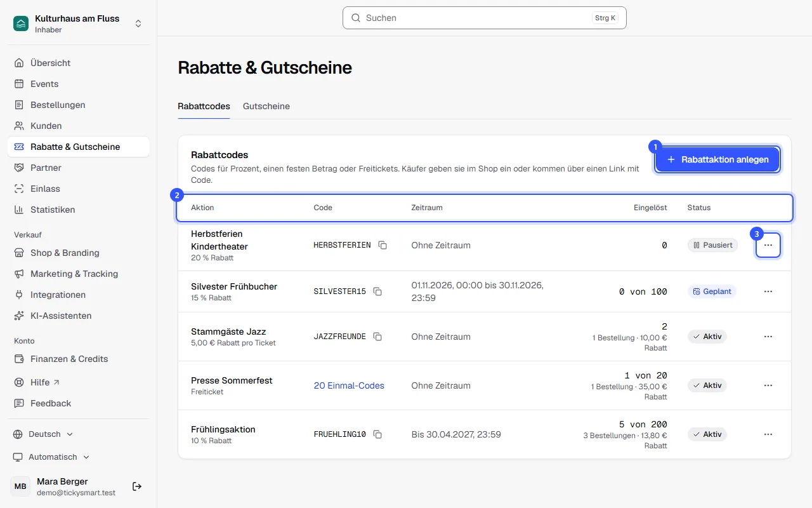Select the Herbstferien Kindertheater action name

(219, 240)
